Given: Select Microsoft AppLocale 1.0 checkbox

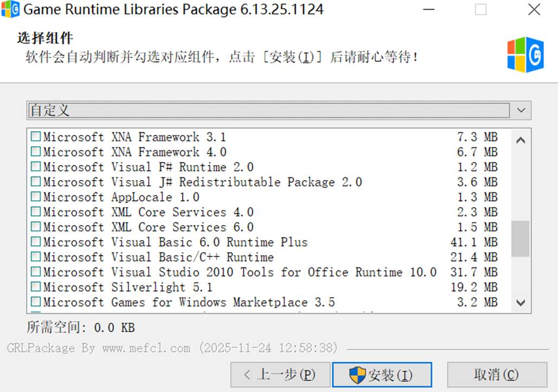Looking at the screenshot, I should pyautogui.click(x=36, y=196).
